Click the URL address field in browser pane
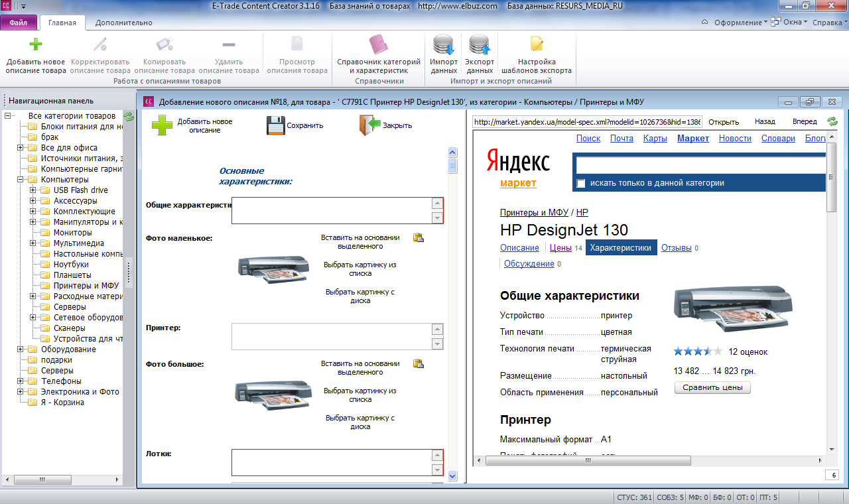This screenshot has height=504, width=849. pos(587,122)
